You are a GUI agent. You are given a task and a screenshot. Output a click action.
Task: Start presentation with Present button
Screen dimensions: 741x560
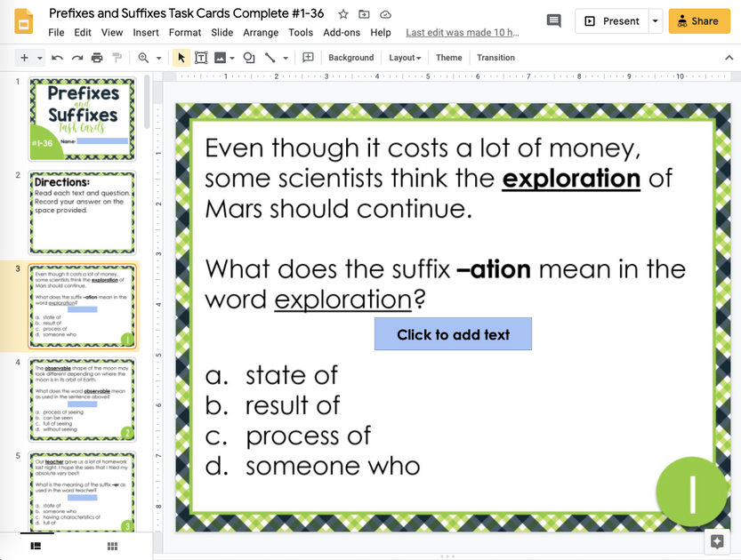(x=611, y=21)
